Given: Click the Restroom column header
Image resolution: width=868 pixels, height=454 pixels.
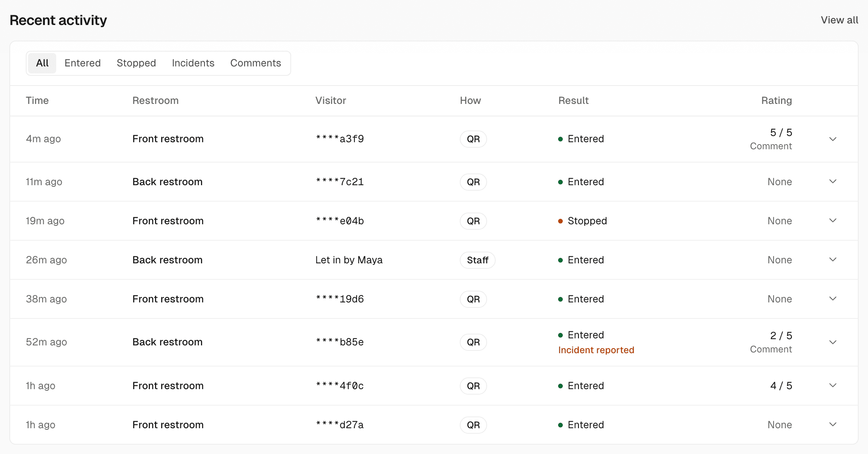Looking at the screenshot, I should [155, 100].
